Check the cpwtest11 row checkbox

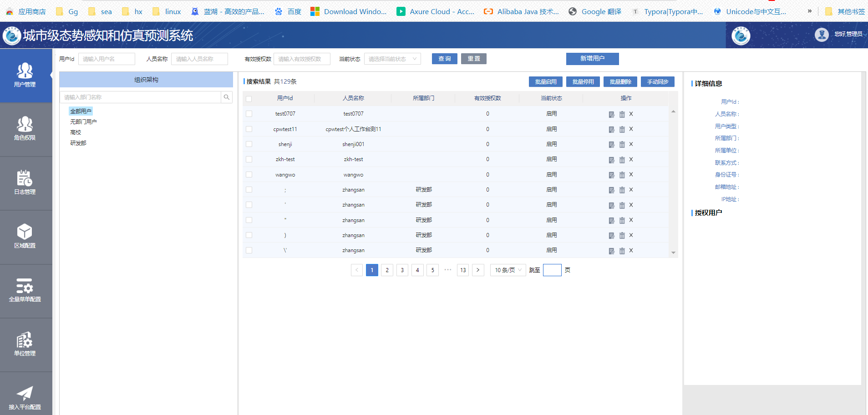coord(249,129)
